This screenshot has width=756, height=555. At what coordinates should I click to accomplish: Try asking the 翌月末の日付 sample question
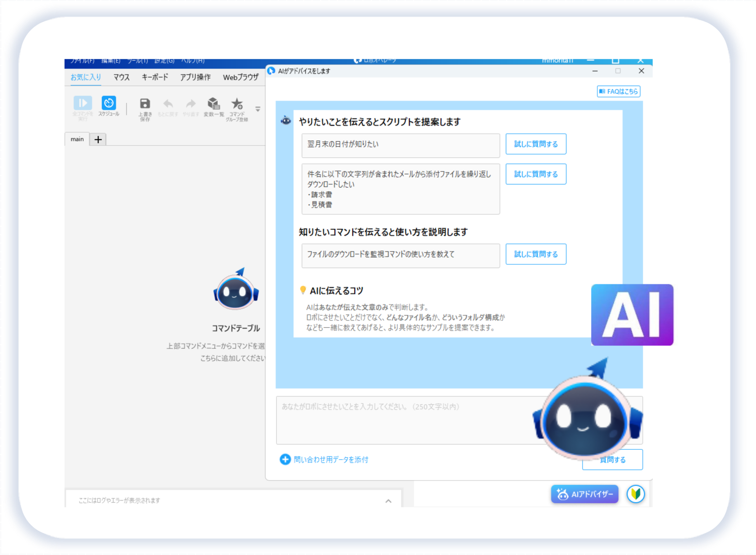click(536, 144)
